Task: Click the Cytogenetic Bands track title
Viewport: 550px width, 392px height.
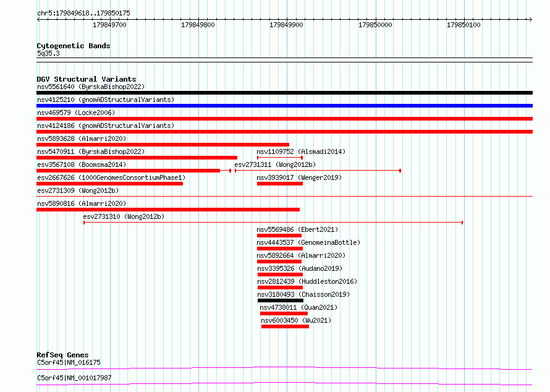Action: [74, 46]
